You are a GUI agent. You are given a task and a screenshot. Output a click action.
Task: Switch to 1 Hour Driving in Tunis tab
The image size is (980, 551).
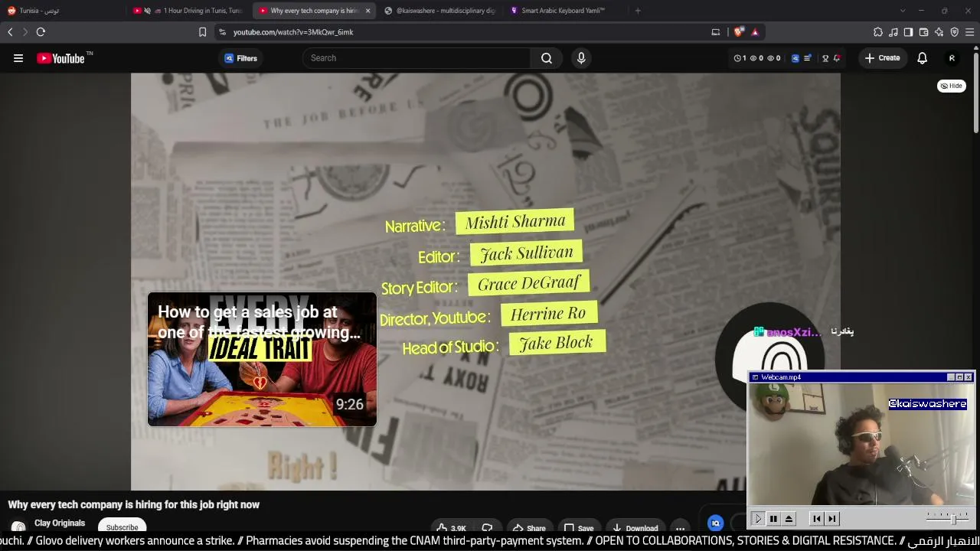188,11
